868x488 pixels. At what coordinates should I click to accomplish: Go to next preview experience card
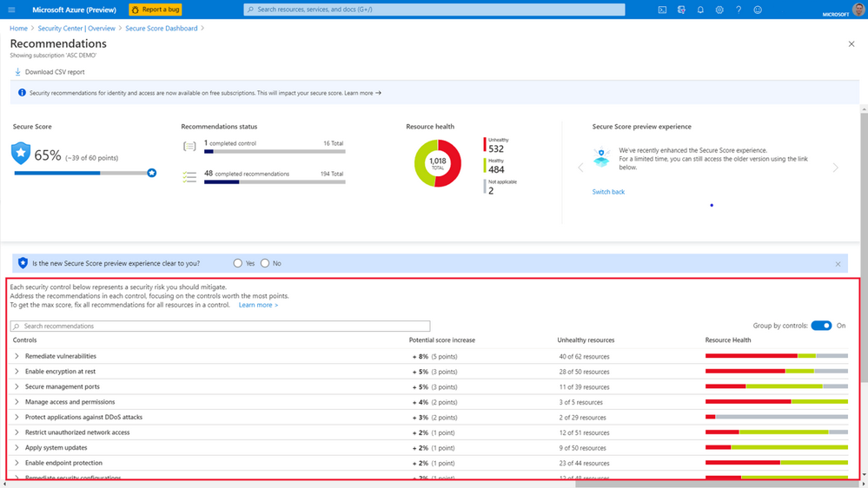(x=835, y=168)
